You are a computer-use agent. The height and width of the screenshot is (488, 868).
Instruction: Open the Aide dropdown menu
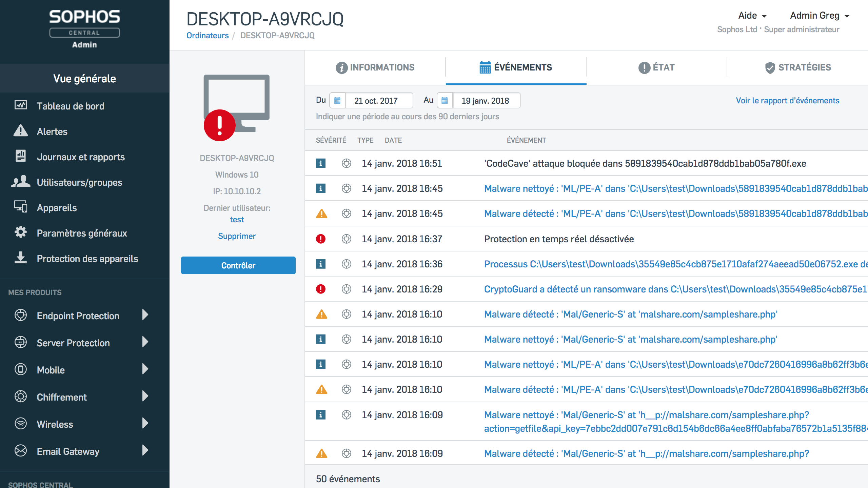pyautogui.click(x=752, y=16)
